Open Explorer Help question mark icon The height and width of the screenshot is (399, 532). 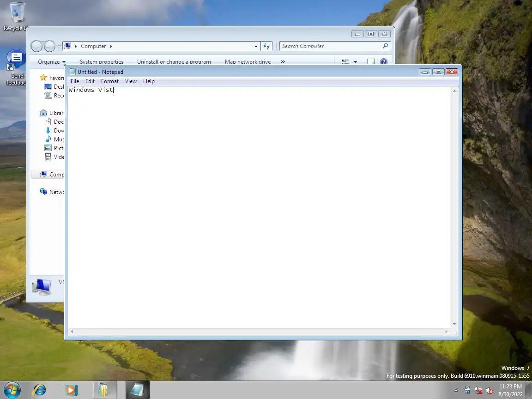click(384, 61)
